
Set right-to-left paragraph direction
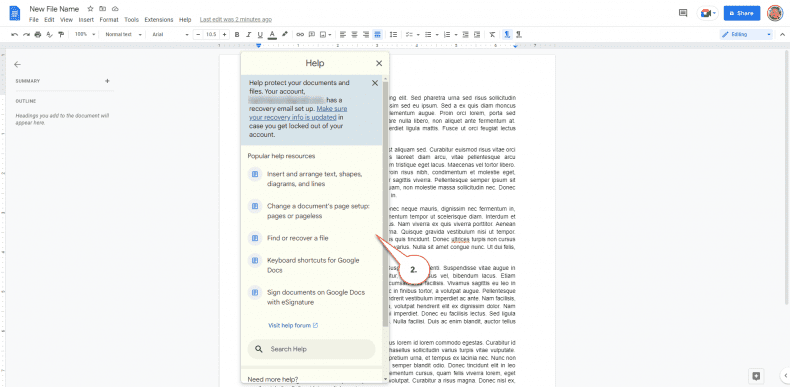(519, 35)
